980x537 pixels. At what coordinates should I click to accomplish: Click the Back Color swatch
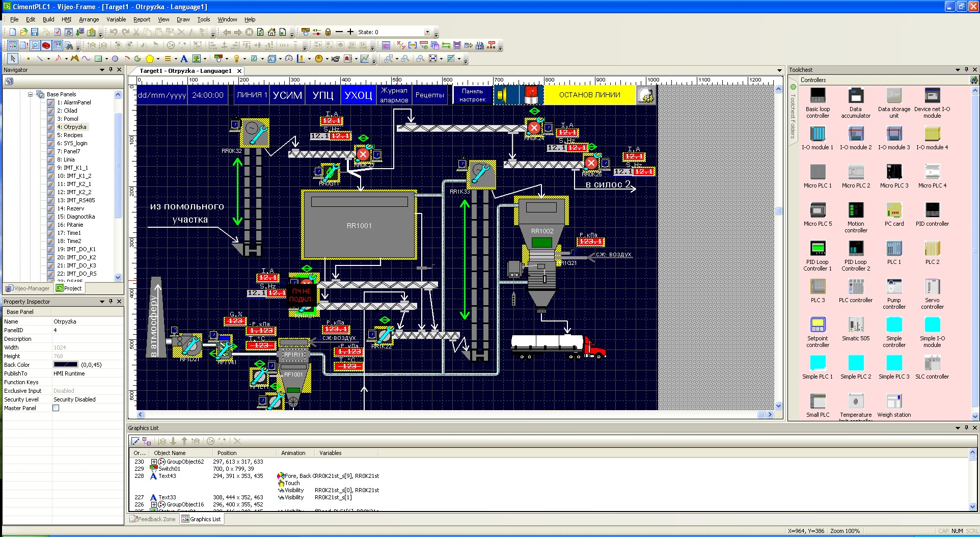click(x=66, y=365)
